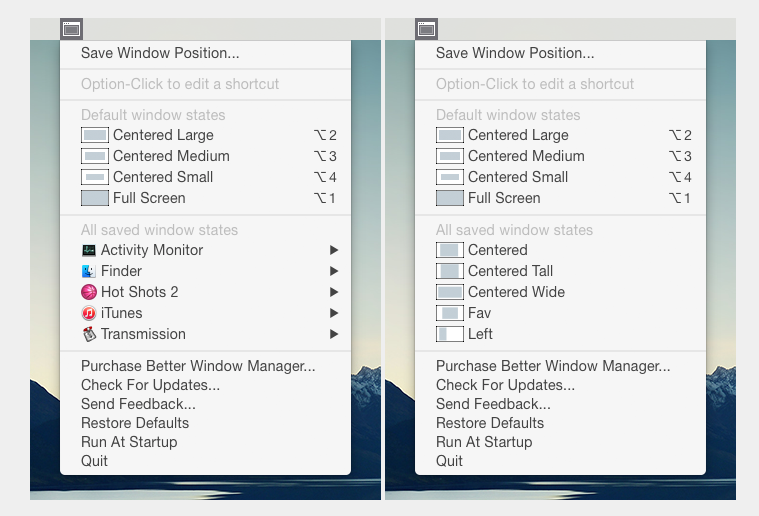Click the iTunes app icon

(89, 313)
